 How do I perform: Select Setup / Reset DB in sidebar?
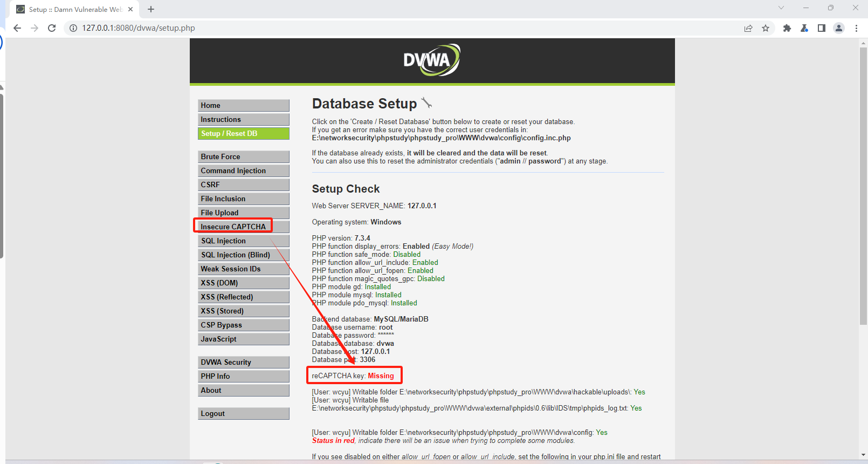pos(244,133)
